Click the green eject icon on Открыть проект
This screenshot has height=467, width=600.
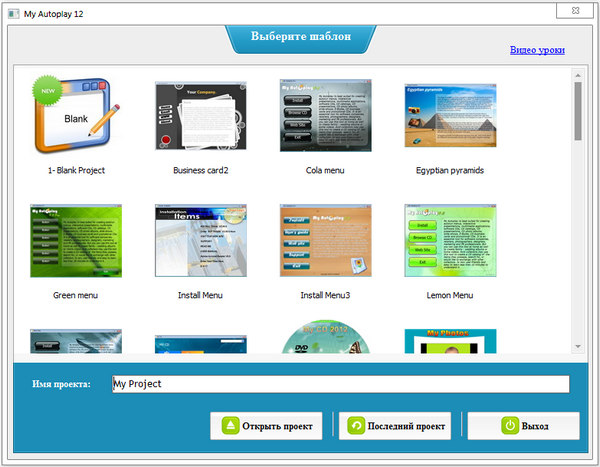point(229,426)
